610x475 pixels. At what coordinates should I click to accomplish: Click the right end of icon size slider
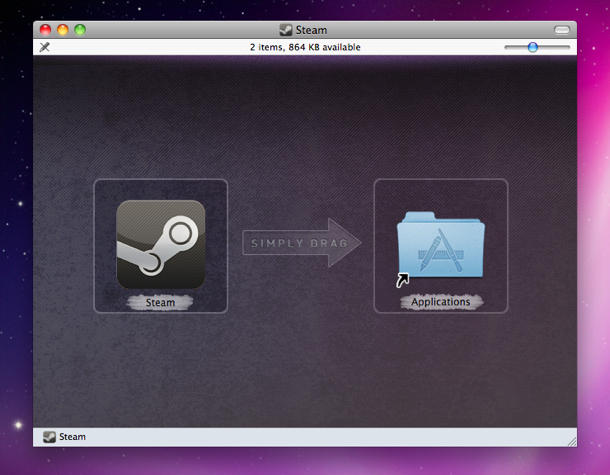[x=567, y=47]
